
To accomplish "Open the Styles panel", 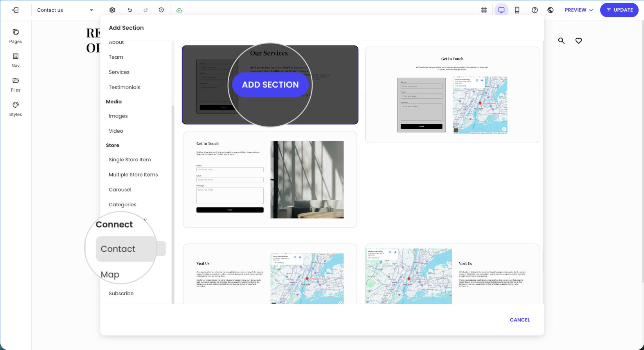I will [16, 109].
